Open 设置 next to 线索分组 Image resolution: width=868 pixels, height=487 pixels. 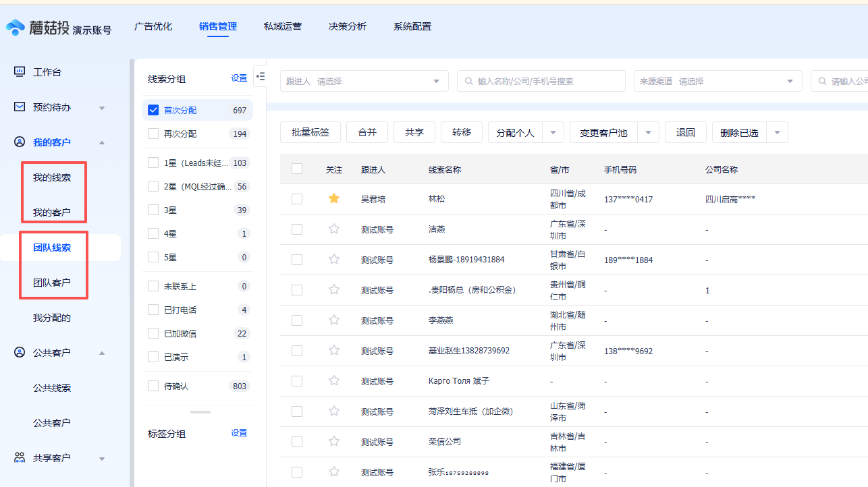pos(238,78)
